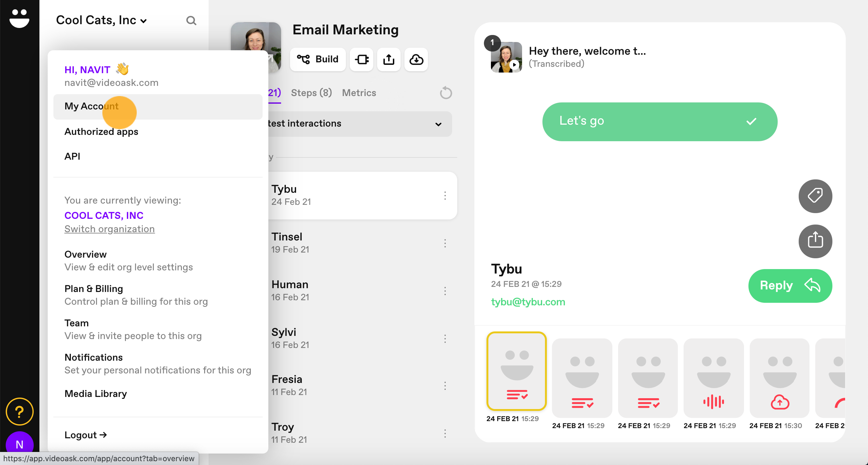The width and height of the screenshot is (868, 465).
Task: Open Overview org settings
Action: (x=128, y=260)
